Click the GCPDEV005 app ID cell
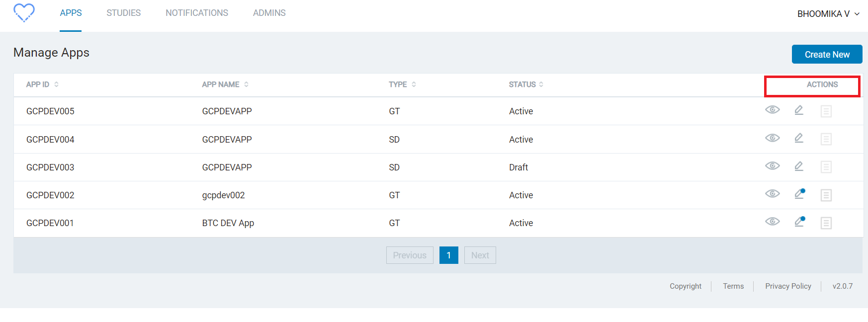Viewport: 868px width, 322px height. click(x=50, y=111)
